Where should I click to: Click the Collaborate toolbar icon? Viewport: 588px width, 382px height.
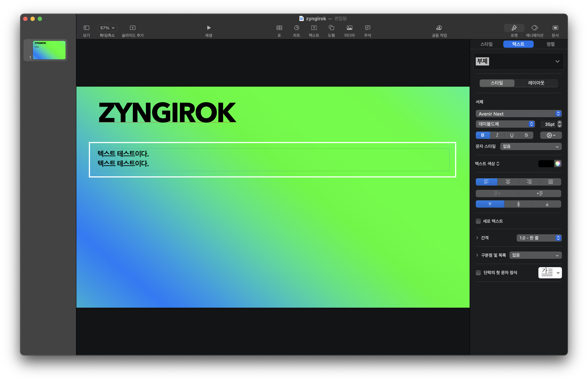(x=439, y=28)
